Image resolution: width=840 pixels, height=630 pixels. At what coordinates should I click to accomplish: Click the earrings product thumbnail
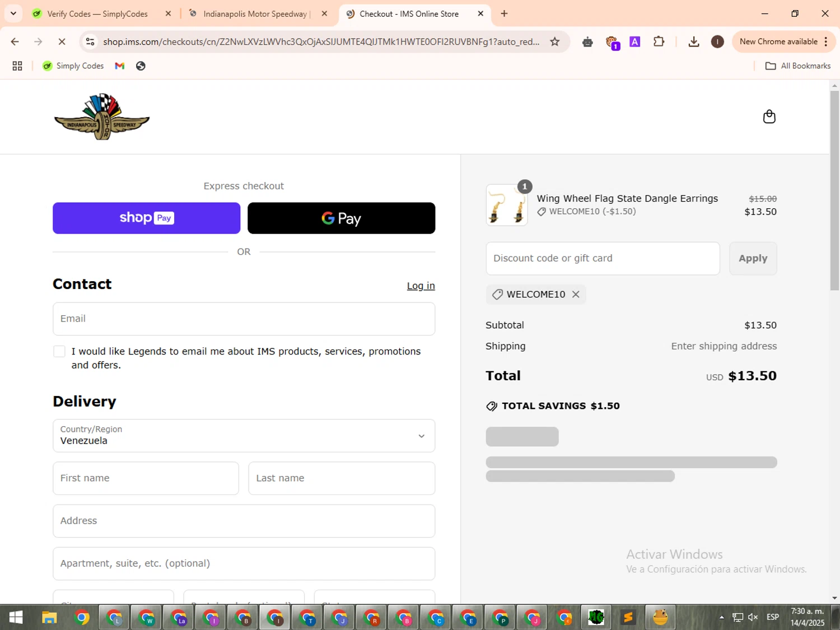coord(506,205)
